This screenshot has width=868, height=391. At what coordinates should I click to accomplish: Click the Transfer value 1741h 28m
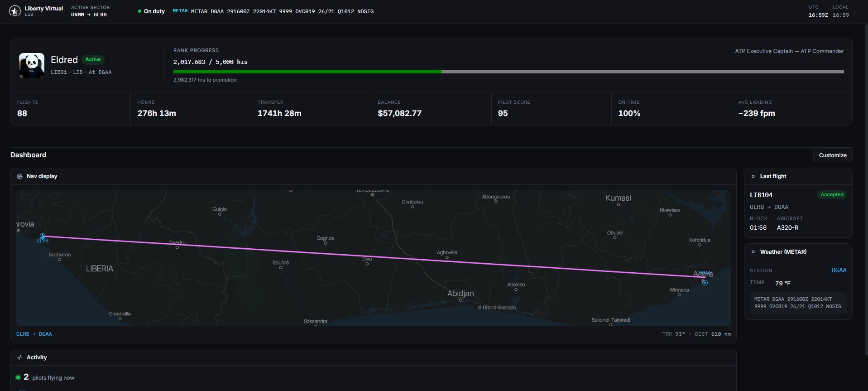[279, 113]
